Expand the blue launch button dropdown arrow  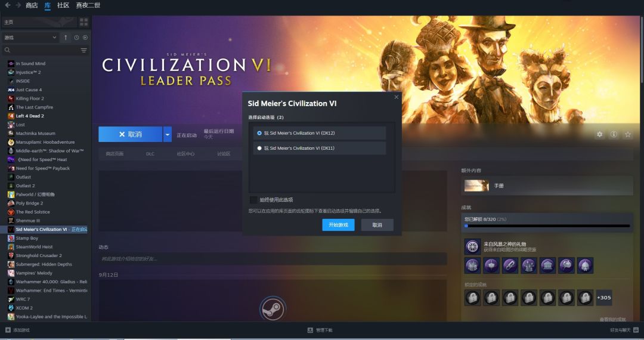point(167,134)
